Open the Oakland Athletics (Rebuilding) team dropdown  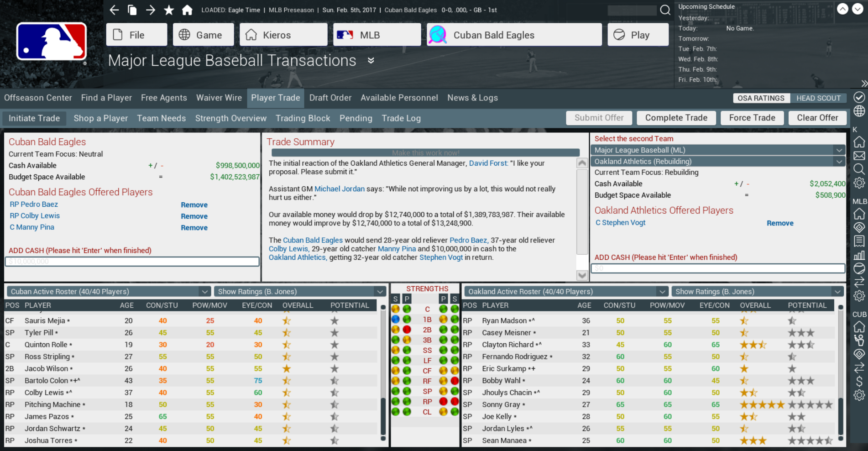(718, 162)
